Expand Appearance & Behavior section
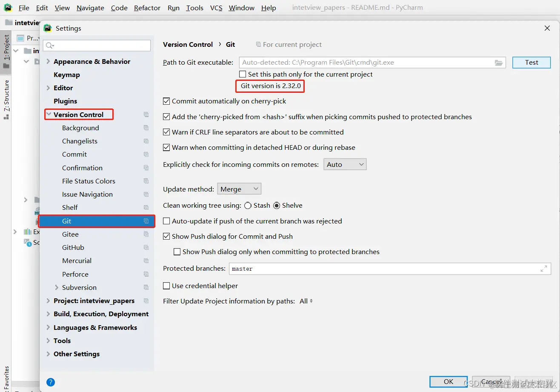 (x=48, y=62)
